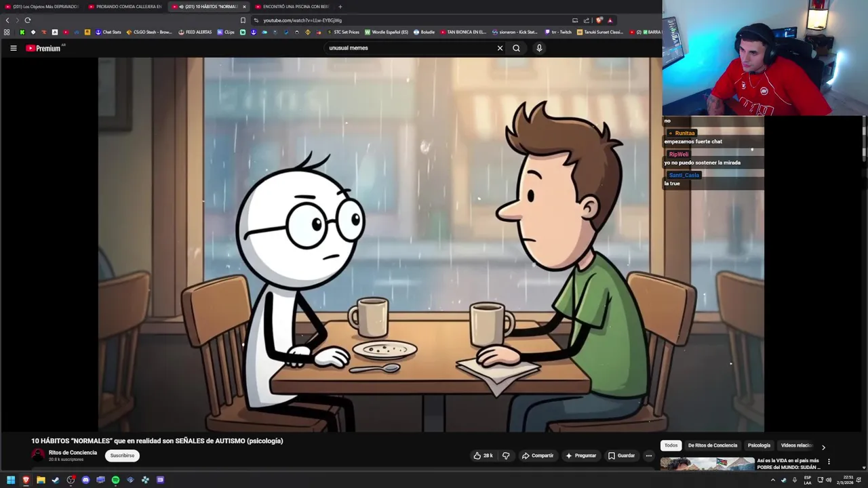Switch to 'ENCONTRÓ UNA PISCINA' tab
This screenshot has height=488, width=868.
pos(292,7)
